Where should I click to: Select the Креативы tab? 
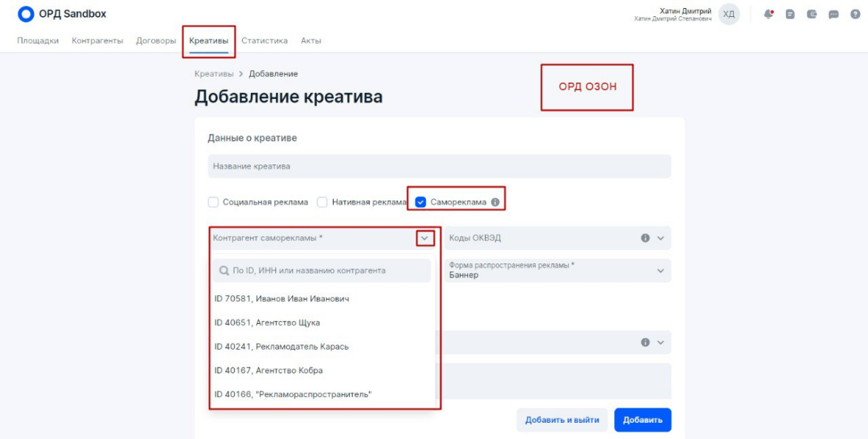coord(209,41)
